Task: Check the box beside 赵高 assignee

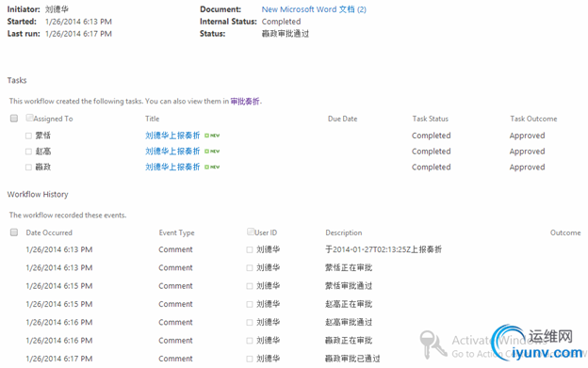Action: point(28,152)
